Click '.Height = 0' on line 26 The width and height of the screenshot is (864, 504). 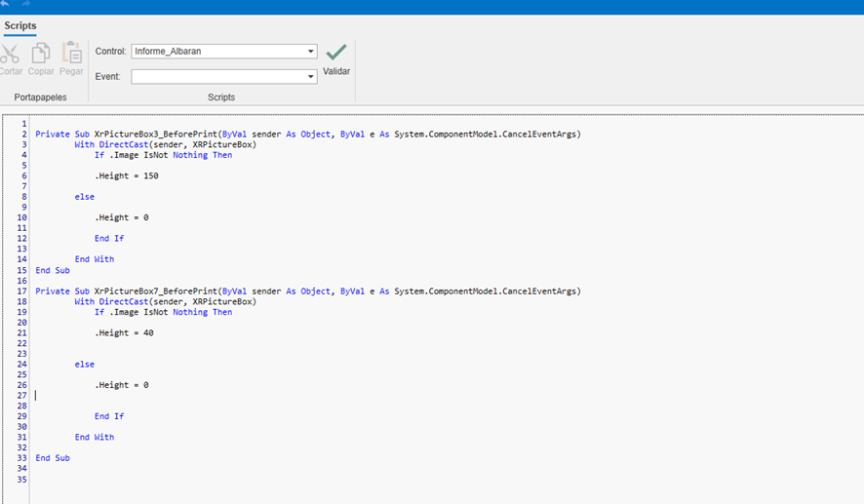[x=121, y=385]
